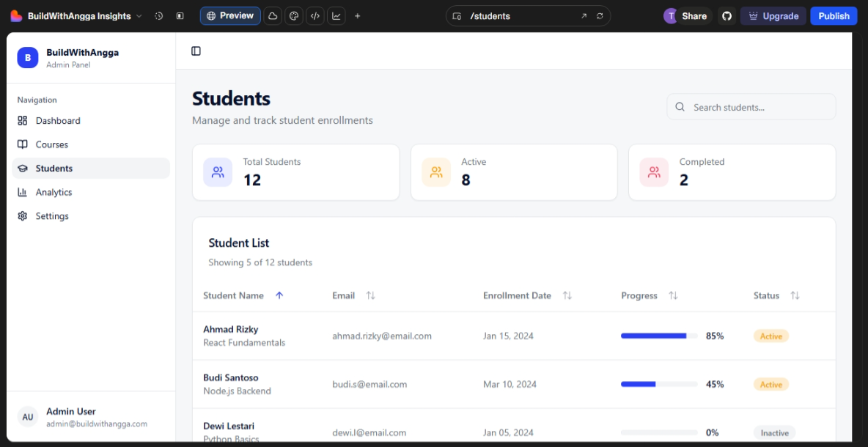Click the Upgrade button
868x447 pixels.
tap(773, 16)
